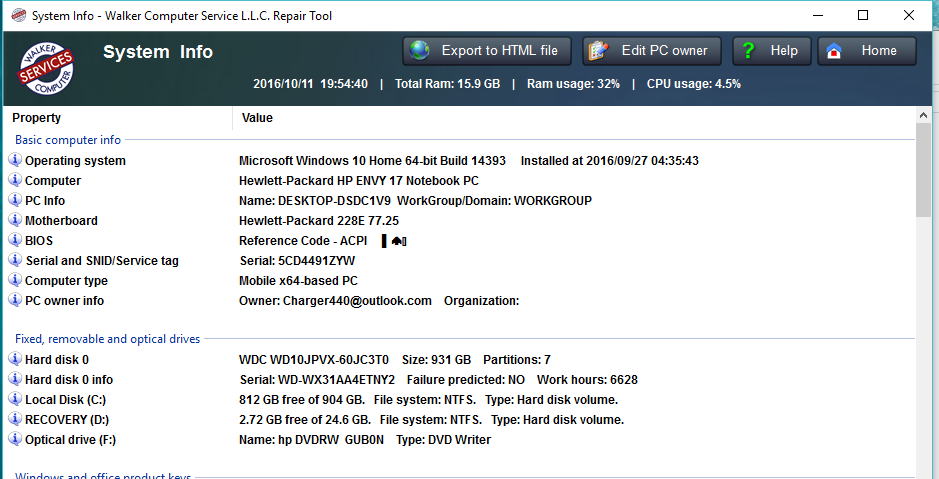Select the Operating system row label
The width and height of the screenshot is (939, 479).
pyautogui.click(x=75, y=160)
